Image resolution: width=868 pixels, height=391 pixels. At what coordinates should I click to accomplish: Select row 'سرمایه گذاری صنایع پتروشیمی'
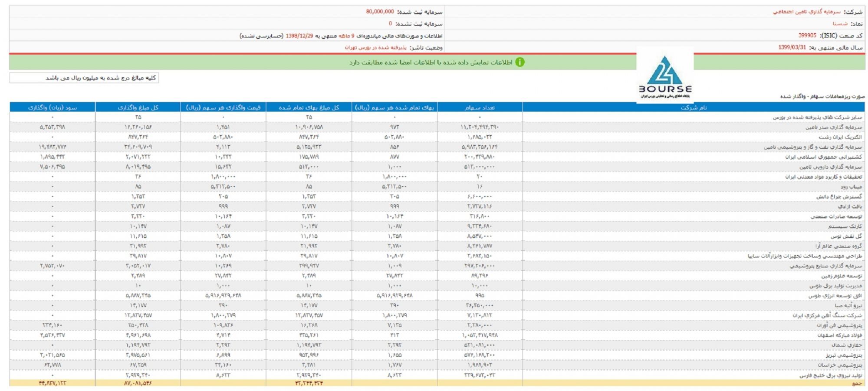437,266
